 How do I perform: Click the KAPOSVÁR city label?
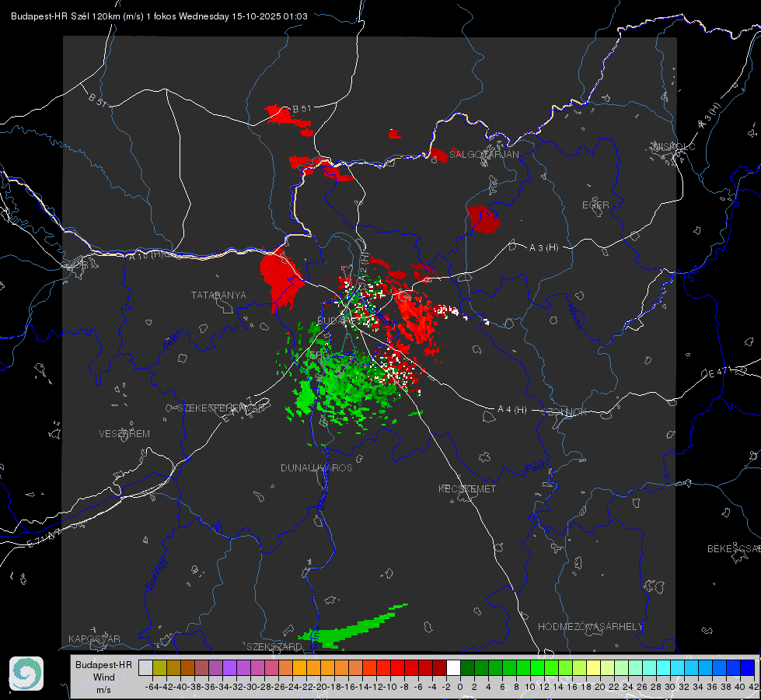tap(94, 639)
